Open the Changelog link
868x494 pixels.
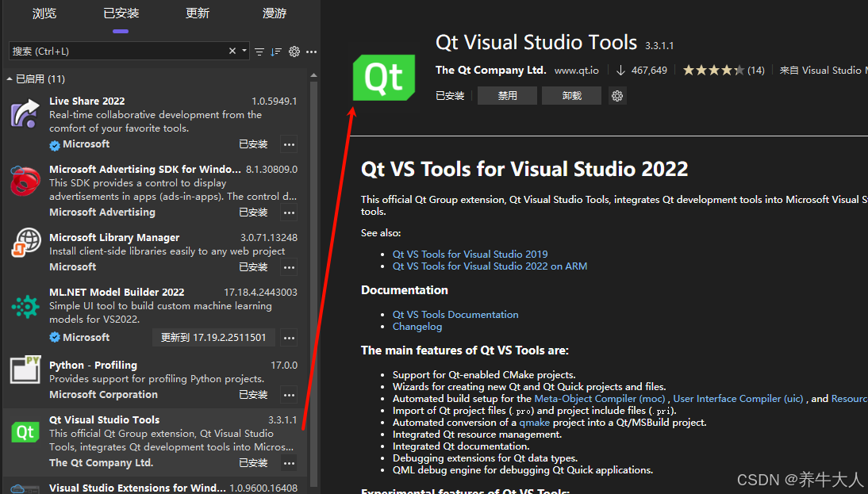click(417, 327)
